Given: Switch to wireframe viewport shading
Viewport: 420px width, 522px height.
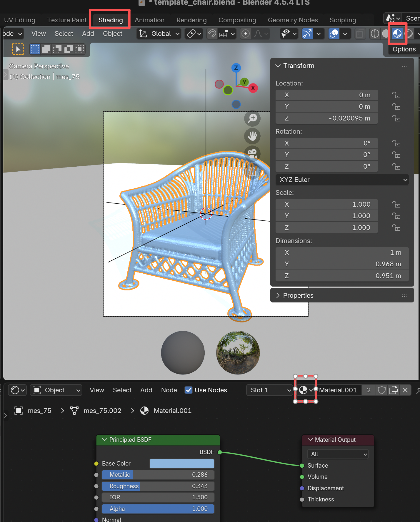Looking at the screenshot, I should point(375,34).
